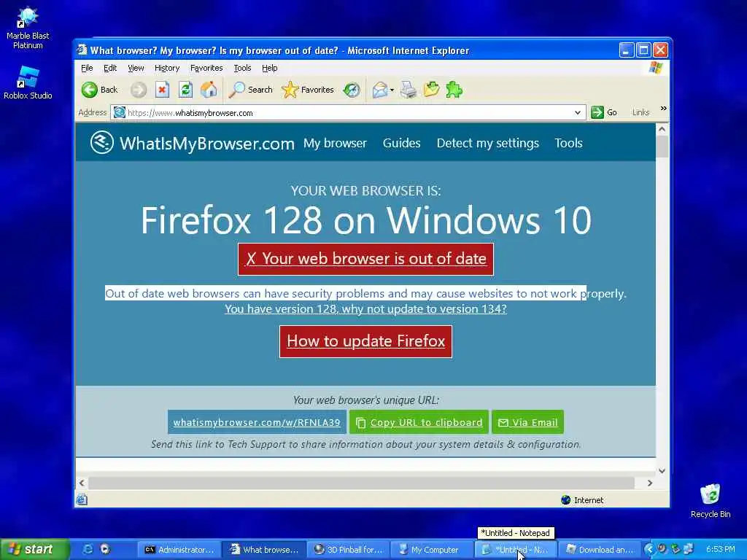Image resolution: width=747 pixels, height=560 pixels.
Task: Go back with the Back arrow button
Action: (99, 90)
